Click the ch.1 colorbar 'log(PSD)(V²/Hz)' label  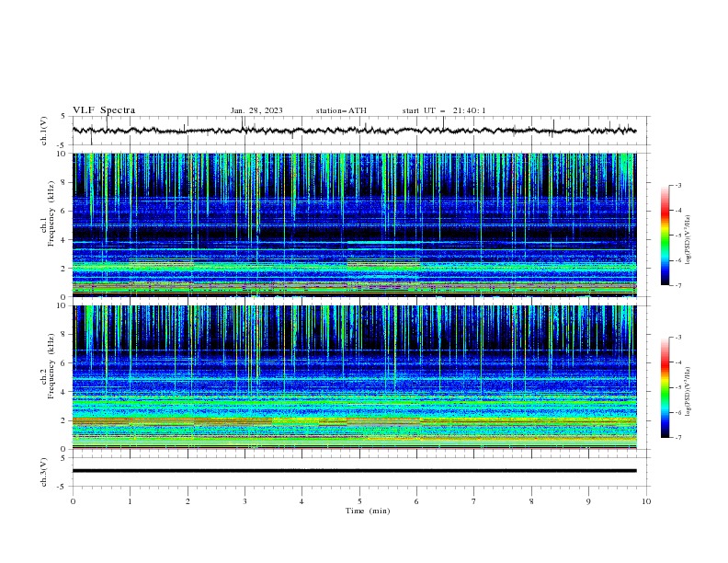click(688, 240)
